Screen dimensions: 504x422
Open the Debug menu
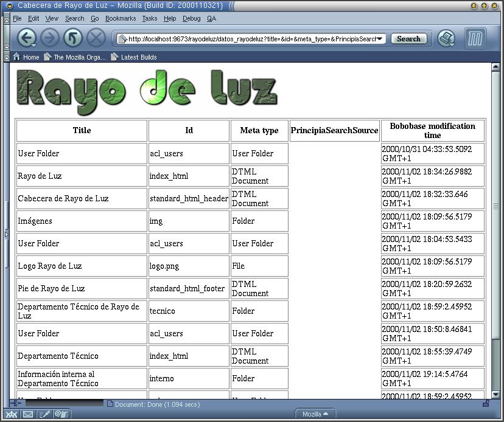(192, 19)
